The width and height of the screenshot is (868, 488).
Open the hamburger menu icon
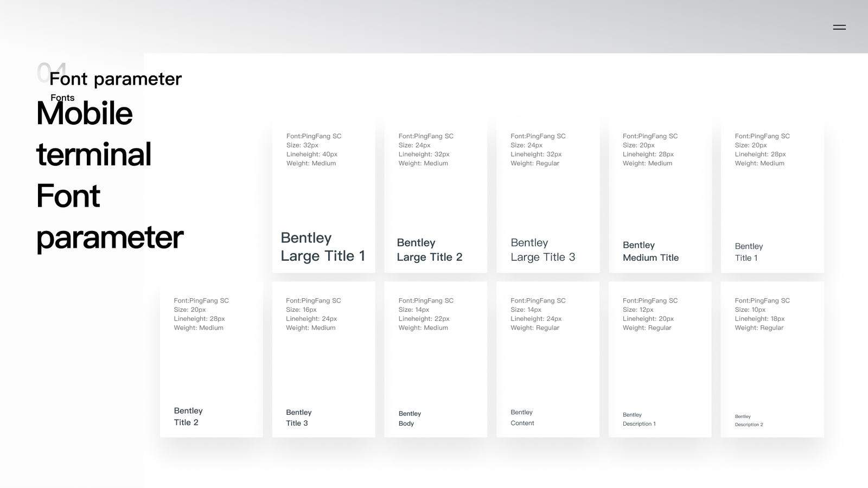click(839, 27)
